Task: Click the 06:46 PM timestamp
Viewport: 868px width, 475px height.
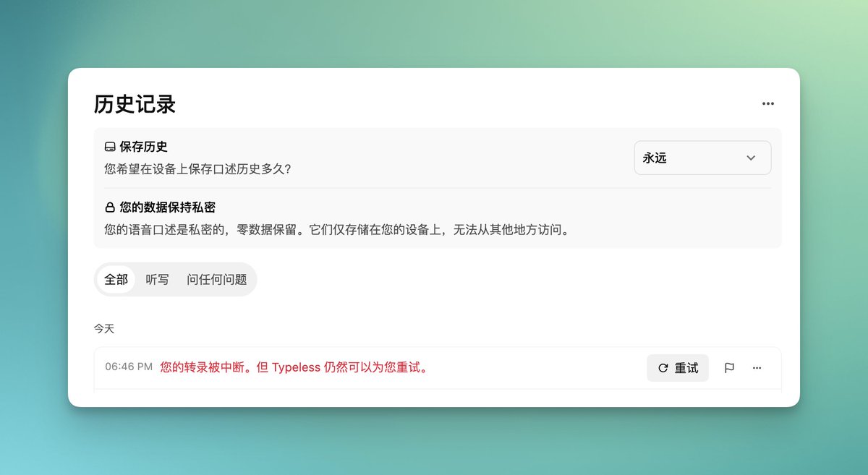Action: click(129, 367)
